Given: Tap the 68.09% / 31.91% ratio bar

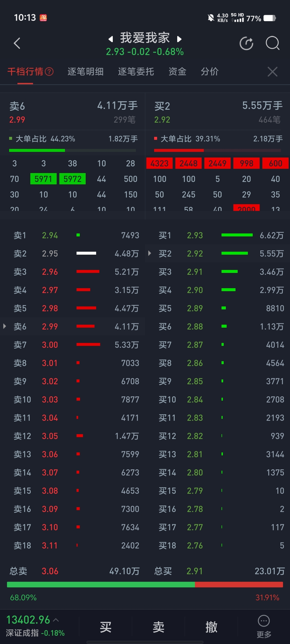Looking at the screenshot, I should [x=145, y=585].
